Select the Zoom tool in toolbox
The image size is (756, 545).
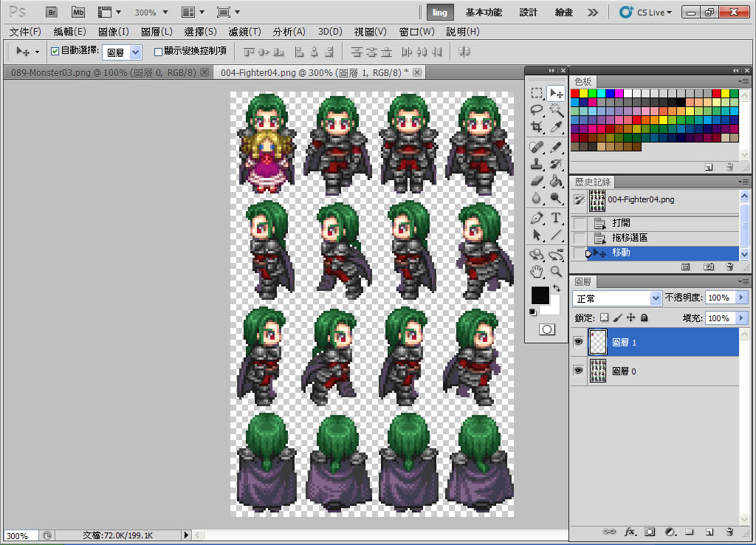(x=556, y=272)
